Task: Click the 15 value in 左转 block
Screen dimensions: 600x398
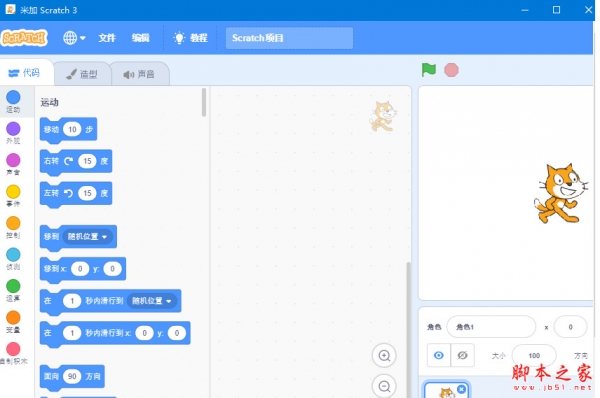Action: coord(87,193)
